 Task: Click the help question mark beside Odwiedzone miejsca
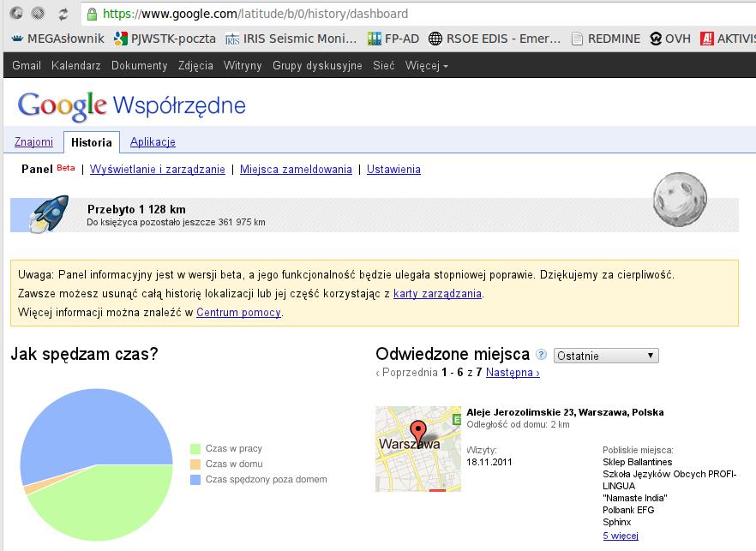(x=541, y=354)
